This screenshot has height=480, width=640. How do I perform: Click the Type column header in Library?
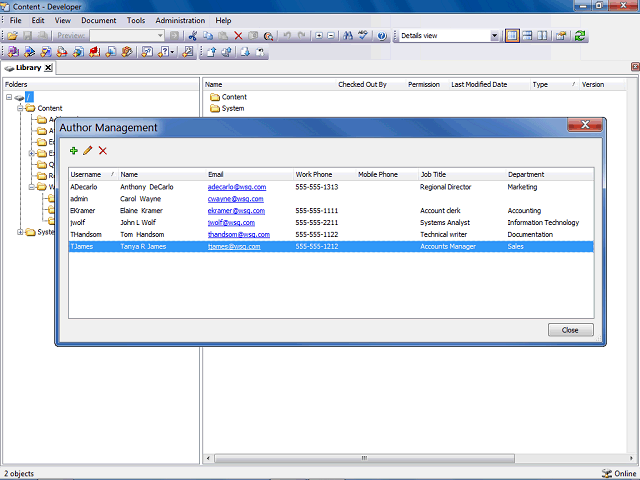[x=554, y=84]
